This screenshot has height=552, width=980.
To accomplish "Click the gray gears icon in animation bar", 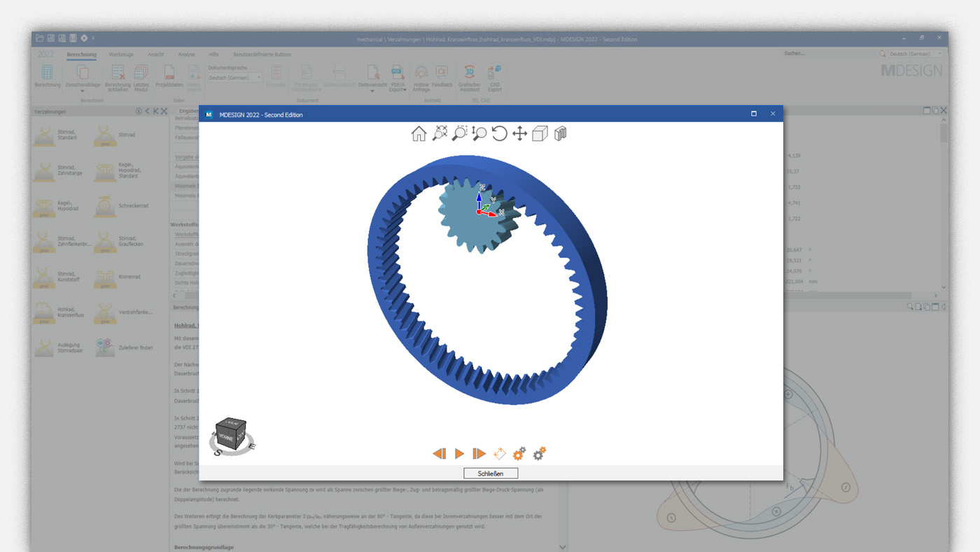I will pyautogui.click(x=540, y=454).
